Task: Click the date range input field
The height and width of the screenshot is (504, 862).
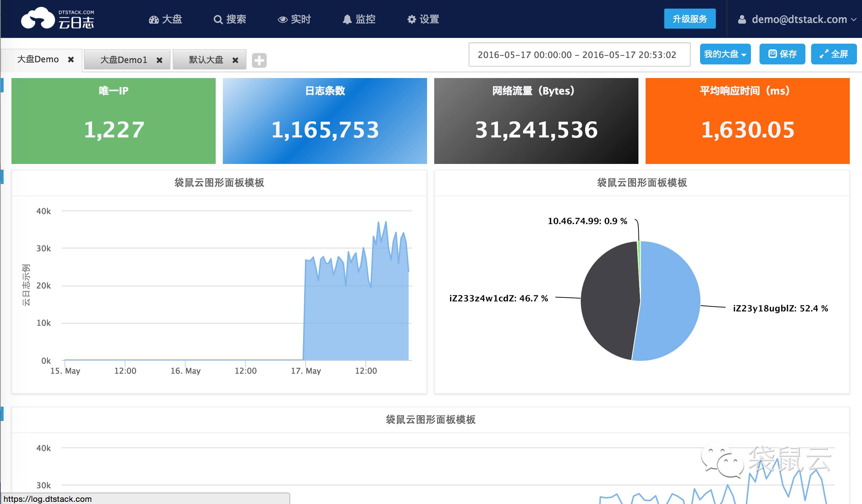Action: [579, 55]
